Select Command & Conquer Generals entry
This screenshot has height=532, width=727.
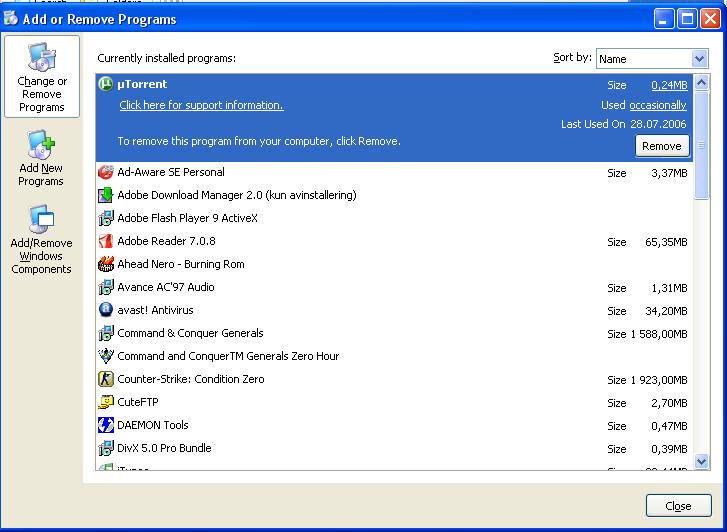coord(394,333)
